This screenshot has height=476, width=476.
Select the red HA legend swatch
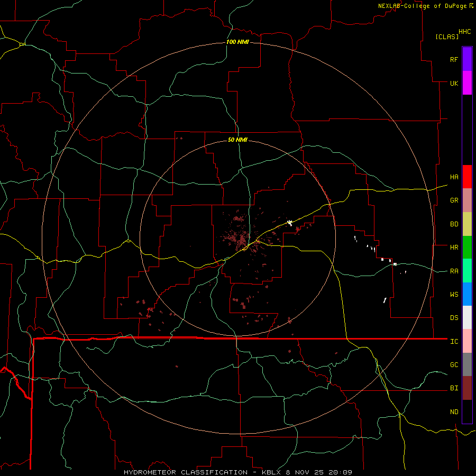(x=467, y=177)
